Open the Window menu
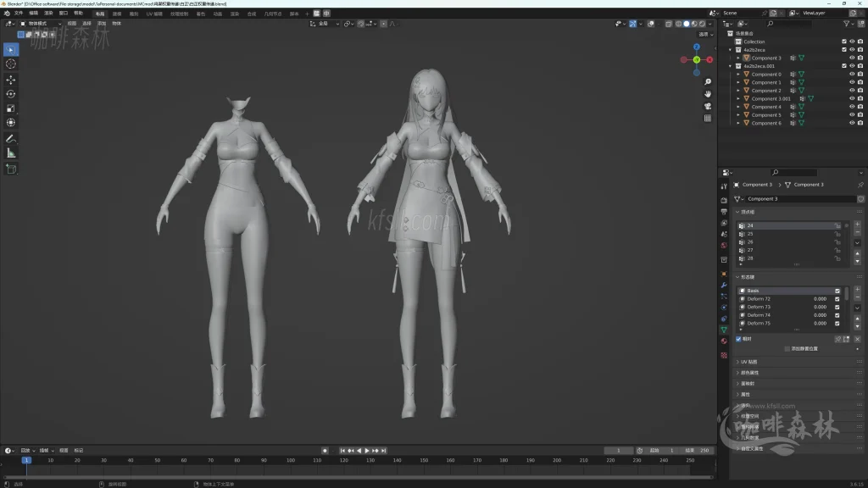Screen dimensions: 868x488 pyautogui.click(x=63, y=14)
